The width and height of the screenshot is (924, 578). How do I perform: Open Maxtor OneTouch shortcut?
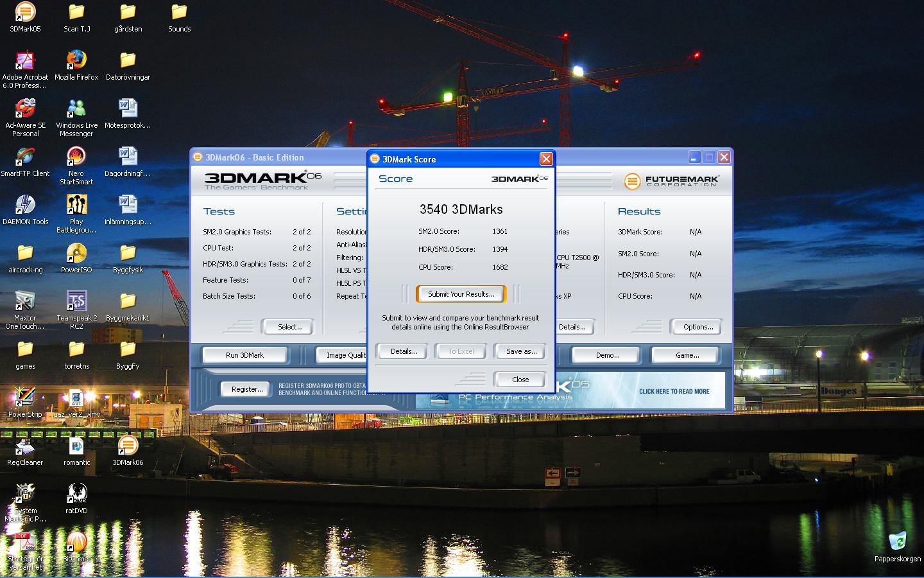[25, 310]
